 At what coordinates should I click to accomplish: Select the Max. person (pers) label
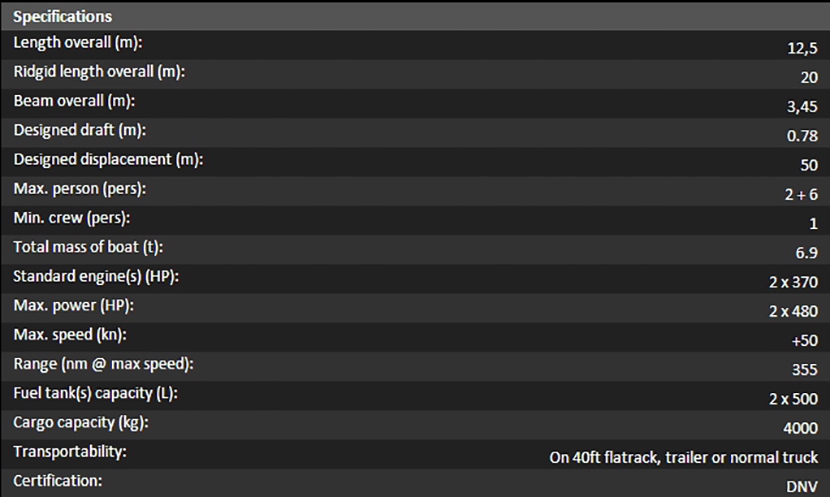[x=78, y=188]
